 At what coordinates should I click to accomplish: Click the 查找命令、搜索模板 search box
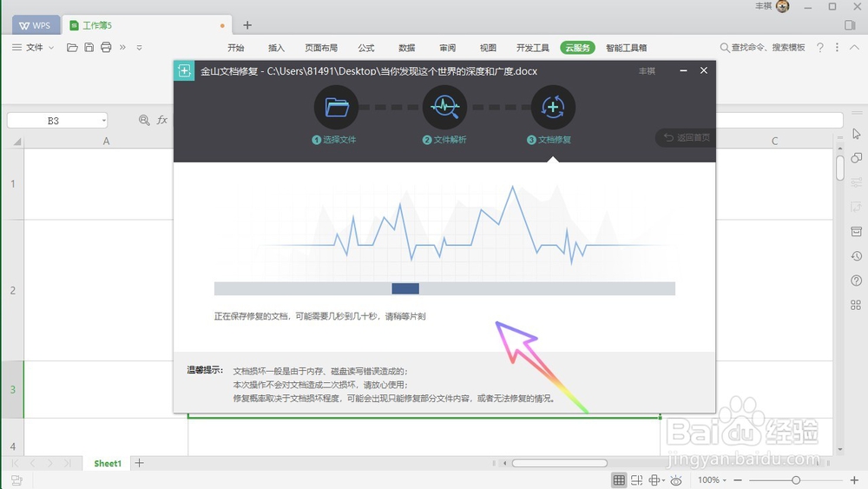coord(763,48)
